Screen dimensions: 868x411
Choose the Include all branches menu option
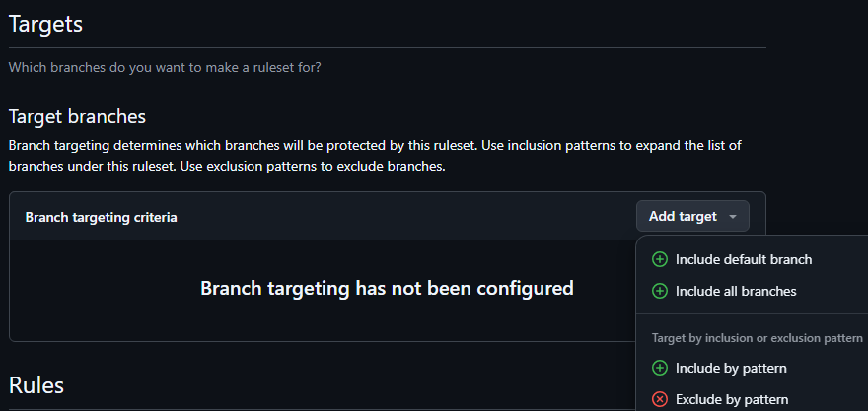click(754, 291)
